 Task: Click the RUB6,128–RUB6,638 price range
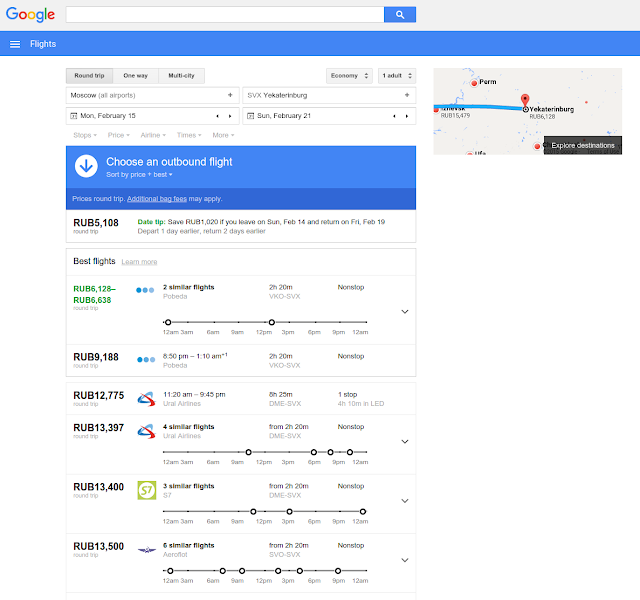94,294
